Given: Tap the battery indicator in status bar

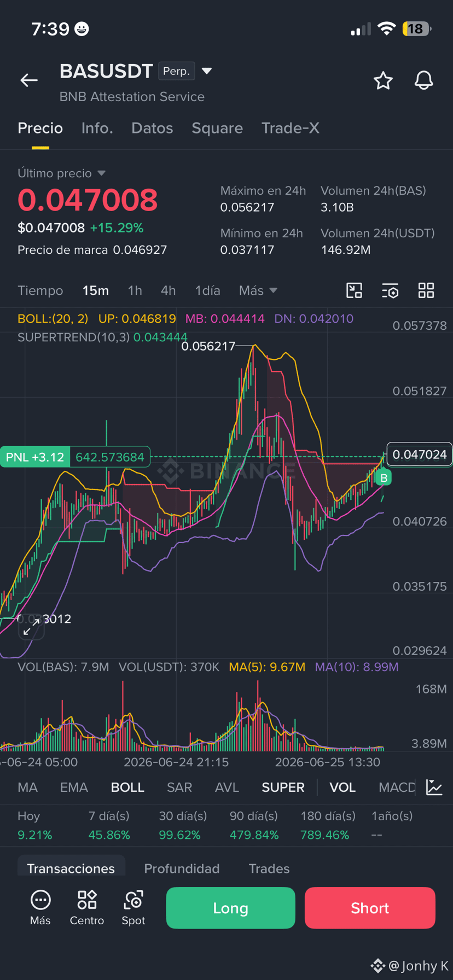Looking at the screenshot, I should click(x=417, y=29).
